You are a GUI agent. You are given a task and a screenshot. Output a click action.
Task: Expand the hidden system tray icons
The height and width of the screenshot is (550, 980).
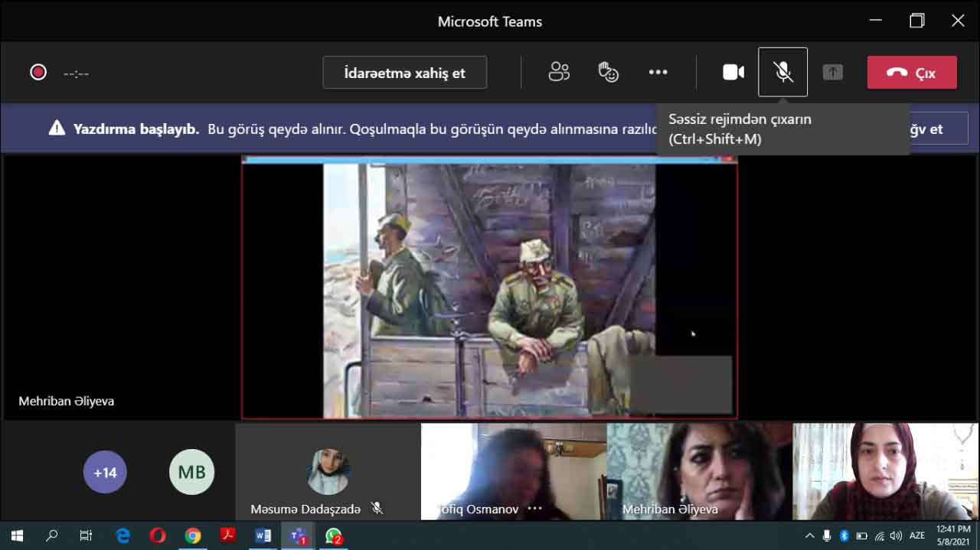(x=809, y=535)
